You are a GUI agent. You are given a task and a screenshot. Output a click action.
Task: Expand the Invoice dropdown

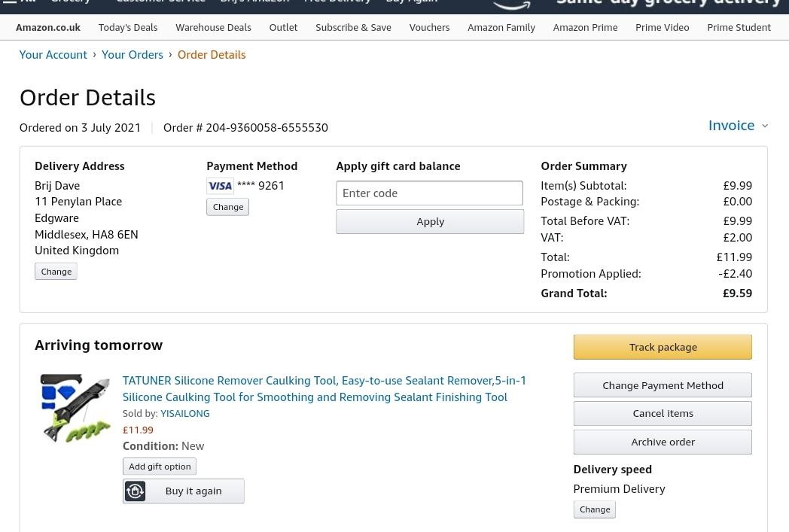click(731, 125)
